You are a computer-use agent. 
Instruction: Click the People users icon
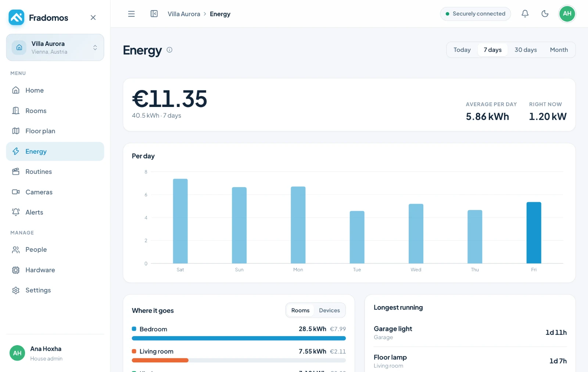tap(16, 250)
